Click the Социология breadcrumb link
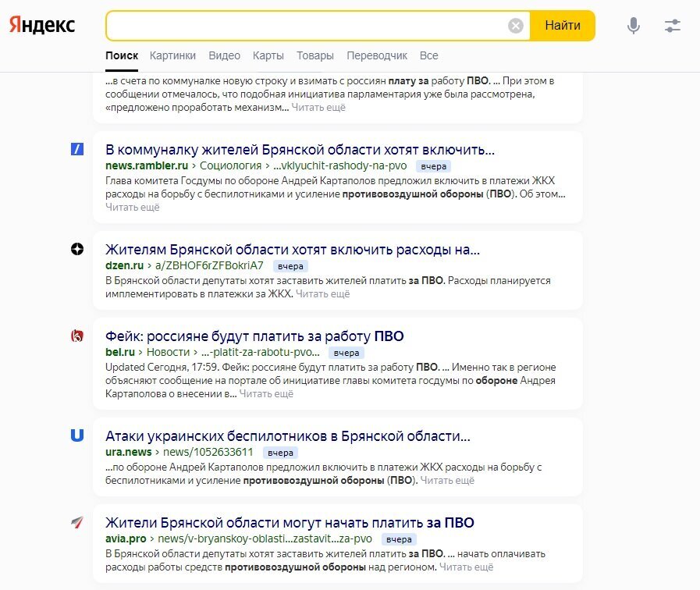Image resolution: width=700 pixels, height=590 pixels. click(x=230, y=165)
